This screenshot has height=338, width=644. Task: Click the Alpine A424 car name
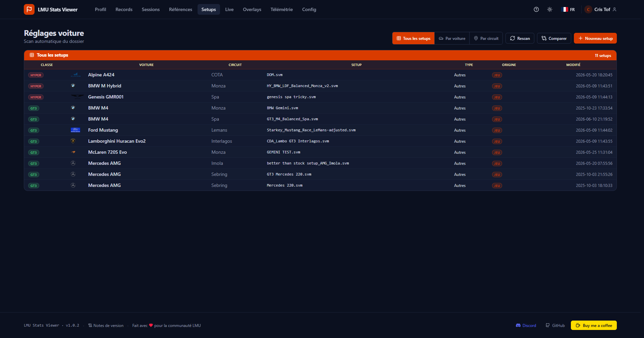pos(101,75)
